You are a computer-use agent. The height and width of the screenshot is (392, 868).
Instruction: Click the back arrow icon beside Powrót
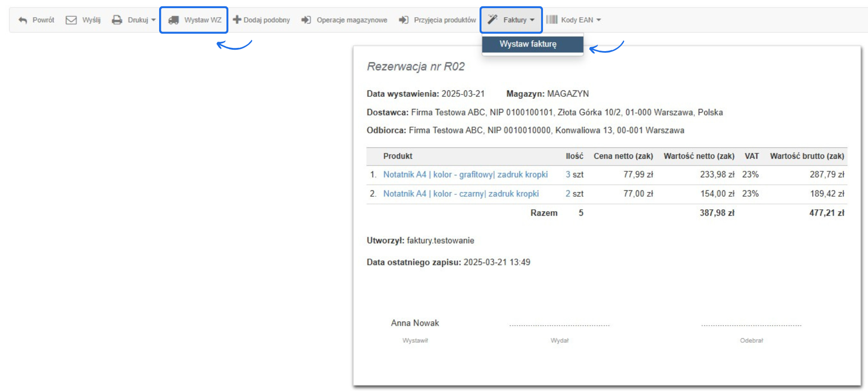point(23,20)
